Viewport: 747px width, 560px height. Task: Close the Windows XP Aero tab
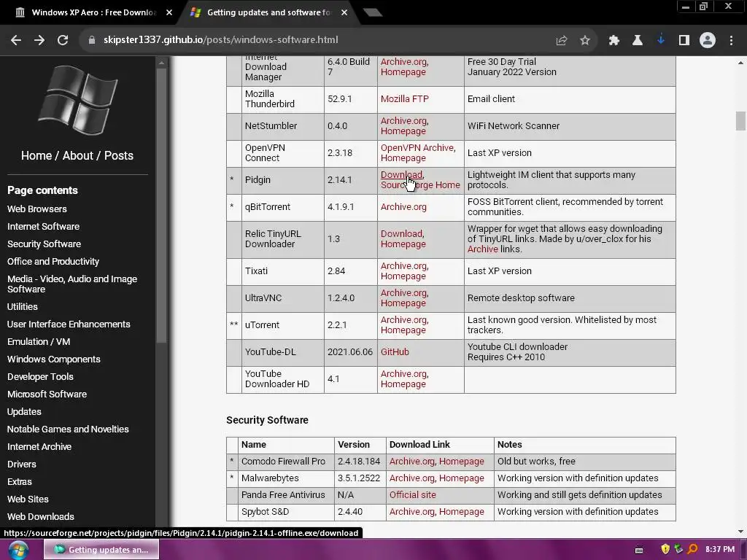[x=169, y=13]
